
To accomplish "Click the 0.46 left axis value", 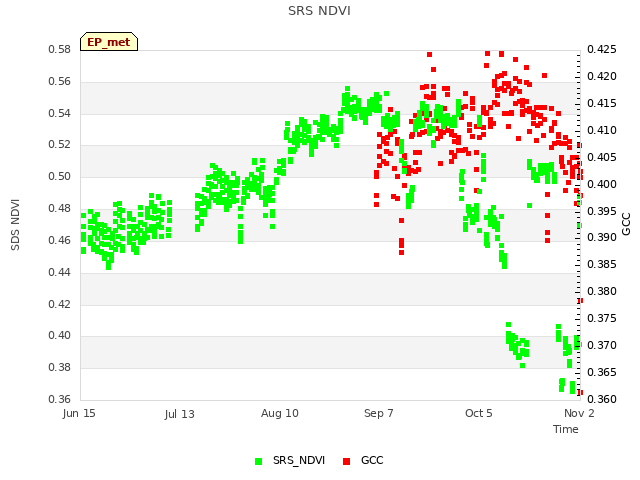I will (60, 240).
